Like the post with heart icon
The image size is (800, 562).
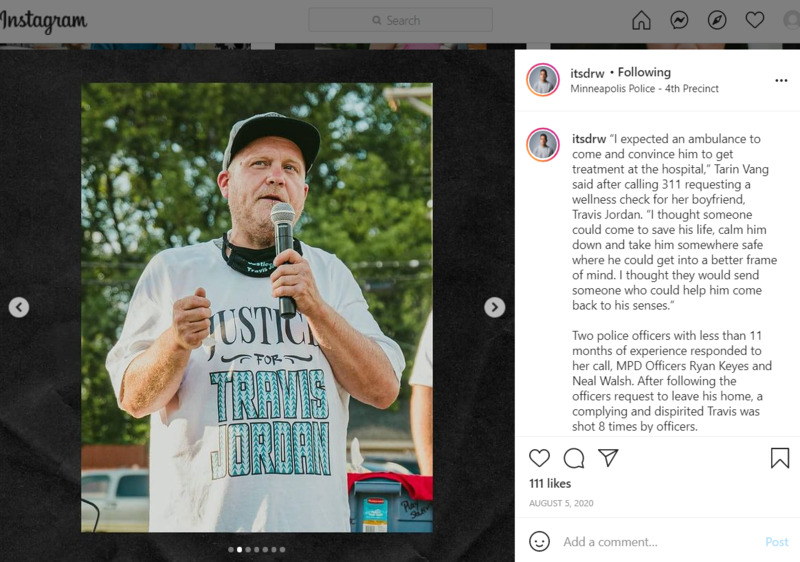pos(539,458)
